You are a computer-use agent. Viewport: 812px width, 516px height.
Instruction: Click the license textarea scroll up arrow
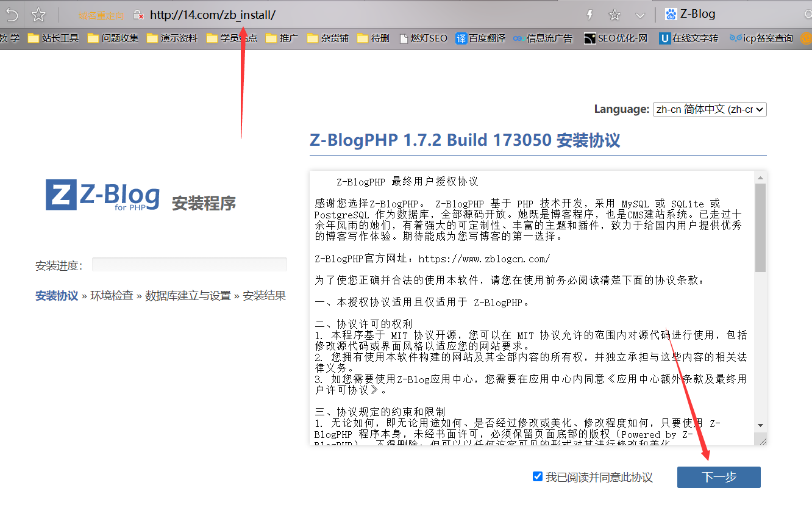tap(760, 178)
